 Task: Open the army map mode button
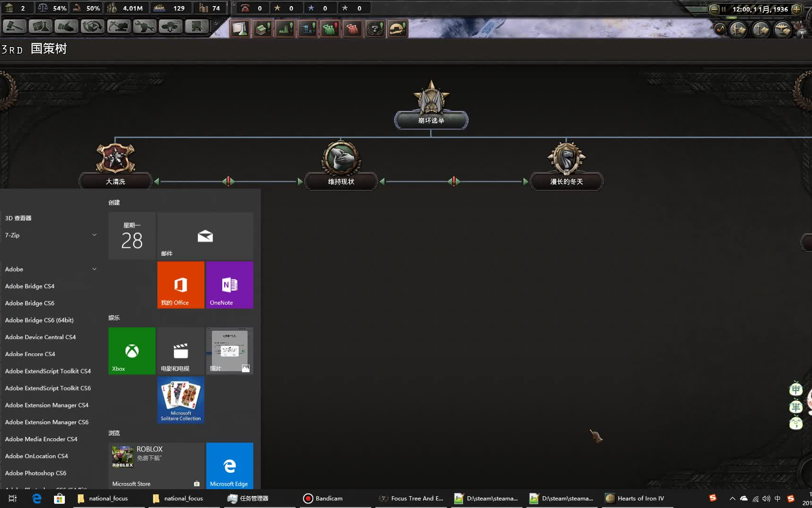point(738,30)
